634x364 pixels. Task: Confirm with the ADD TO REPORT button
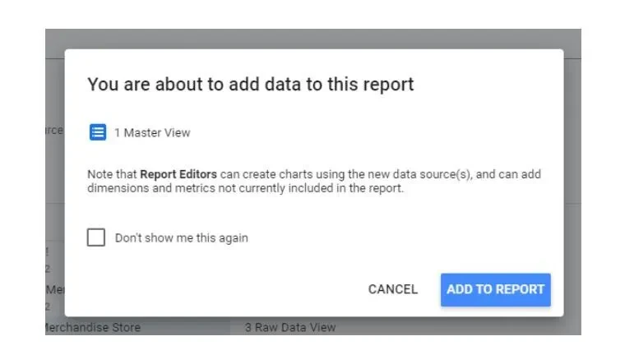495,290
